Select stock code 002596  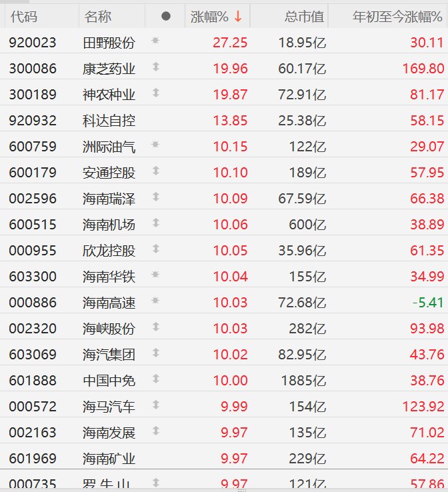tap(33, 199)
